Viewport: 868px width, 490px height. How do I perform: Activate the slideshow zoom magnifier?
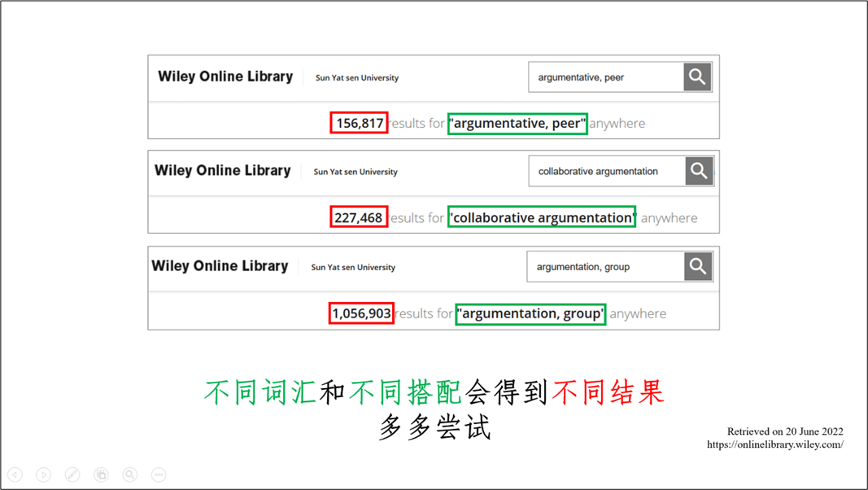[130, 475]
